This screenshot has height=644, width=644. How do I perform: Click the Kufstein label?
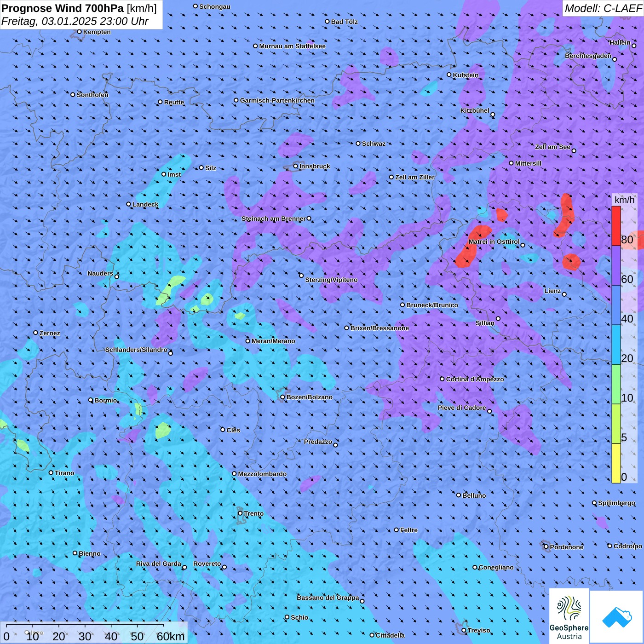tap(466, 75)
